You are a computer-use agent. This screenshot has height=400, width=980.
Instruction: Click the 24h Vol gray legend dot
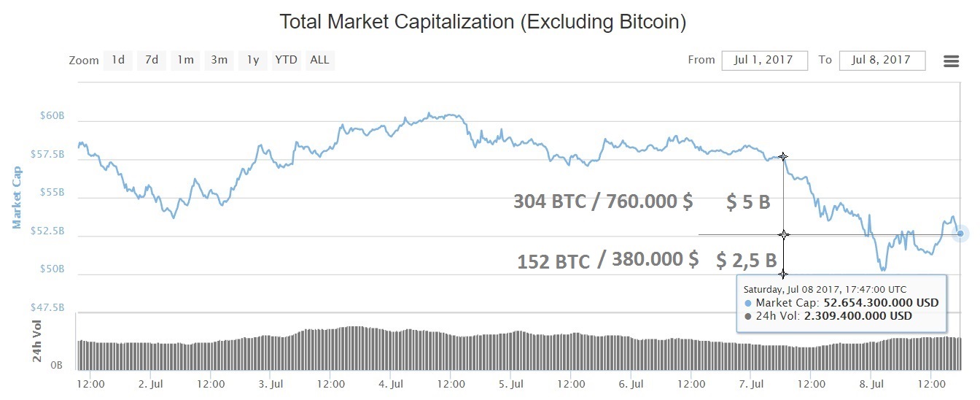[748, 316]
